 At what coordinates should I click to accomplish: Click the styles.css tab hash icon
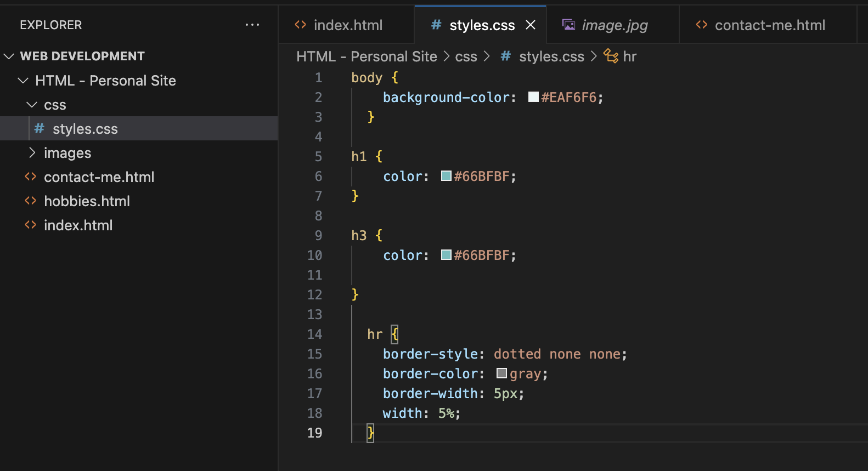(x=436, y=25)
